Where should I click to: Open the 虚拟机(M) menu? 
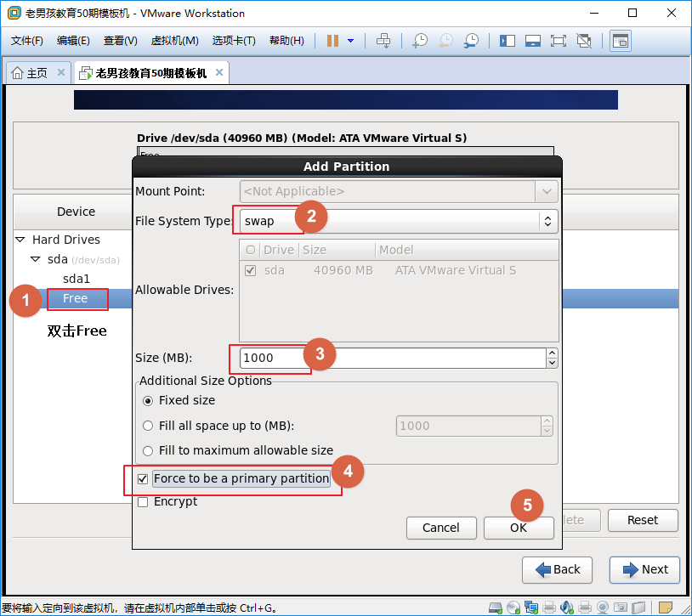click(x=174, y=41)
